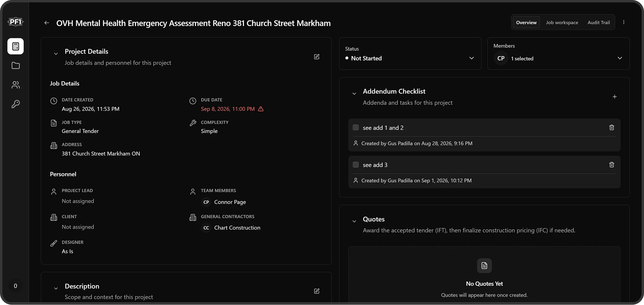Click the building icon beside Client
Screen dimensions: 644x305
54,218
